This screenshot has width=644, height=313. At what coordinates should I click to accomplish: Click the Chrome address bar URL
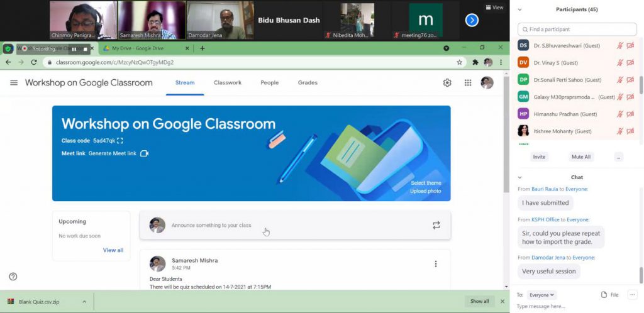pyautogui.click(x=114, y=62)
